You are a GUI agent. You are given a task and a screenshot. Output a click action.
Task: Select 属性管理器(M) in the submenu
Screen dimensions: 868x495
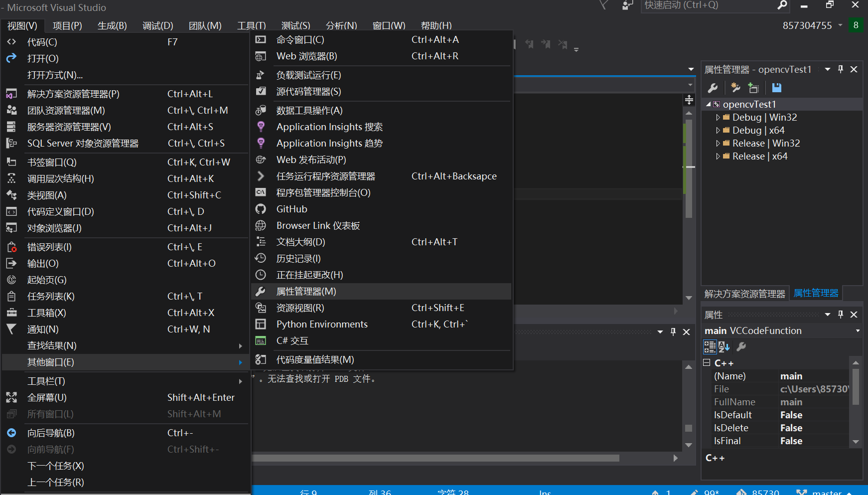pos(382,291)
